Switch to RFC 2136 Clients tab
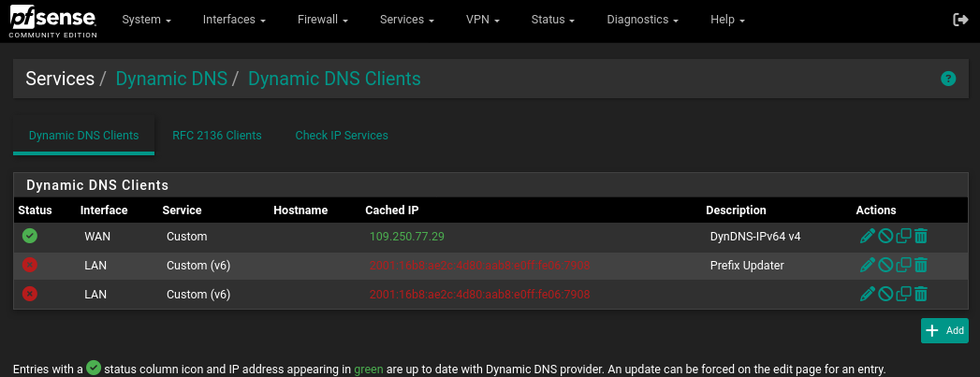This screenshot has width=980, height=377. pos(216,136)
